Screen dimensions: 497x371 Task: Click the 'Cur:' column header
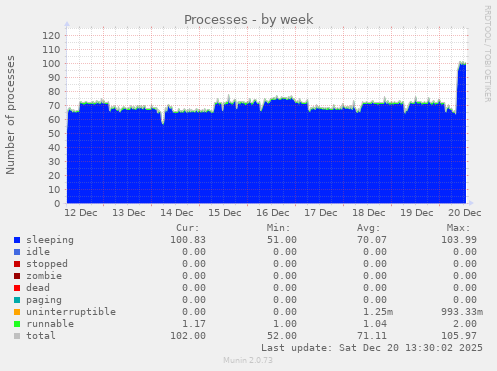[188, 228]
